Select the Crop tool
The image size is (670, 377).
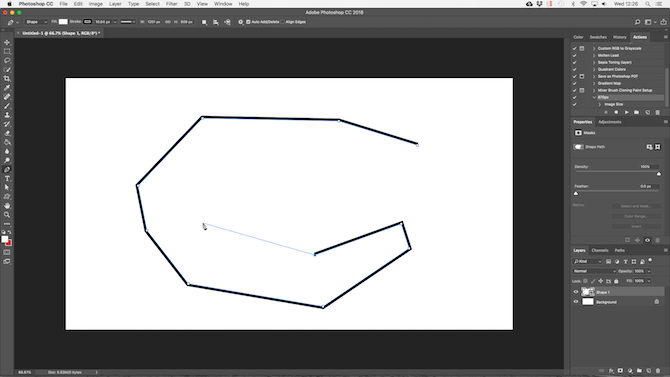pyautogui.click(x=7, y=79)
